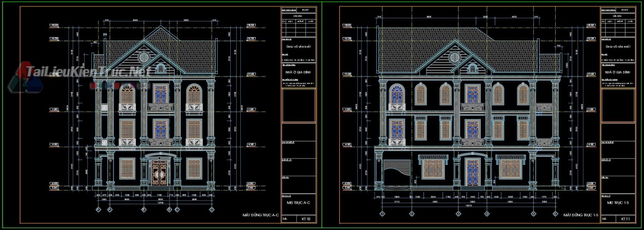Select the blue arched top-floor window on 1-5 elevation
This screenshot has width=644, height=230.
point(397,94)
